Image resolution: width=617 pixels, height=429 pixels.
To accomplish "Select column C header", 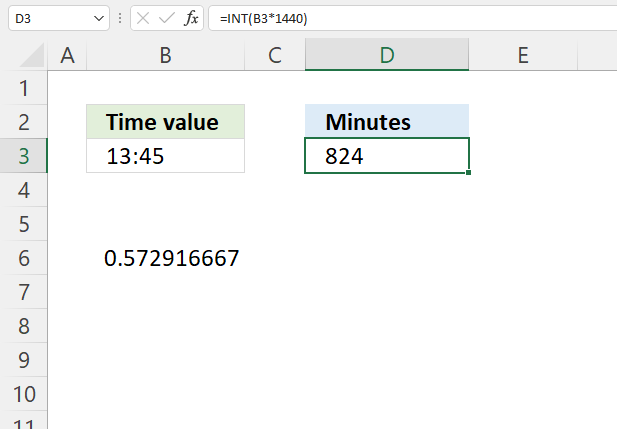I will tap(275, 55).
